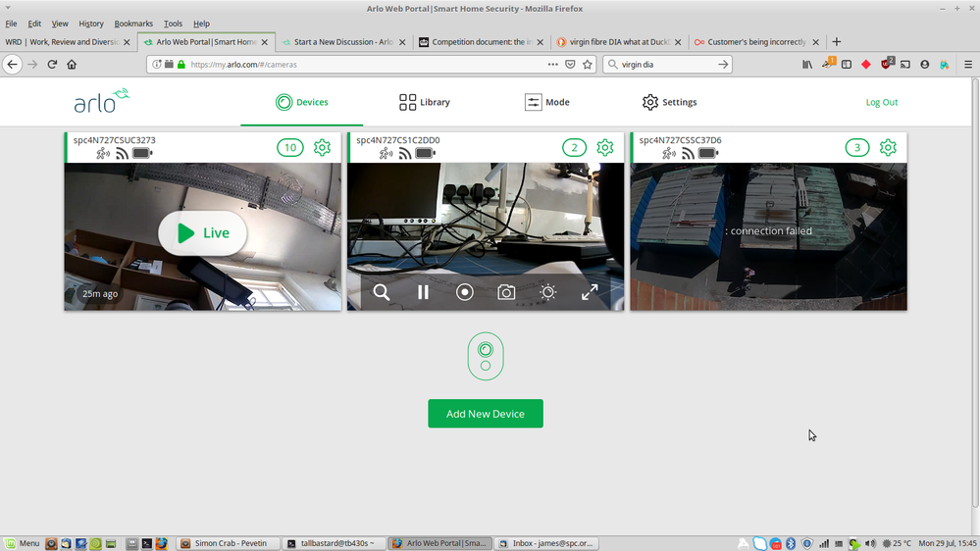This screenshot has width=980, height=551.
Task: Close the Arlo Web Portal tab
Action: 265,42
